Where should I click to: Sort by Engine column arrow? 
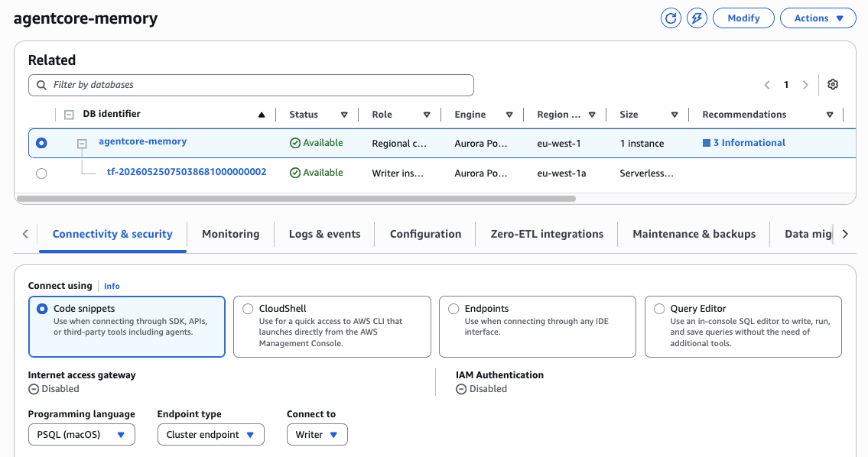pos(509,115)
